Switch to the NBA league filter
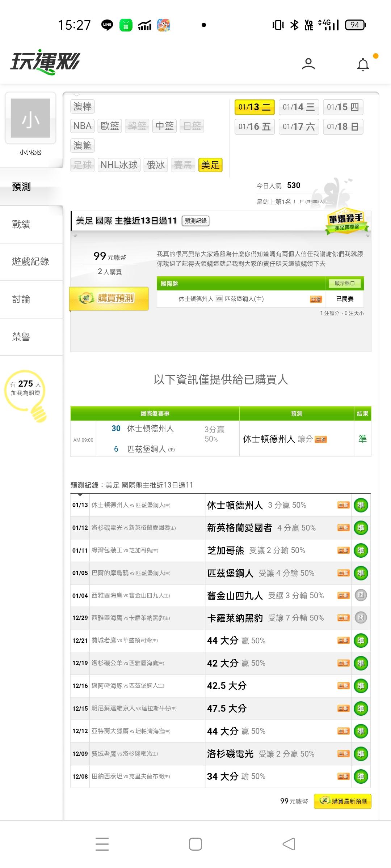Image resolution: width=391 pixels, height=868 pixels. (x=82, y=126)
